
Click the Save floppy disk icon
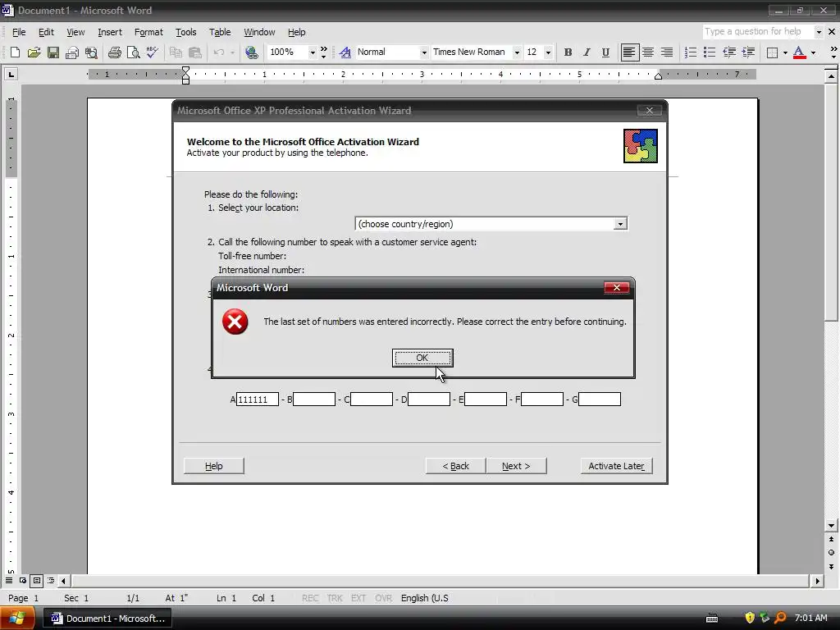pyautogui.click(x=53, y=52)
